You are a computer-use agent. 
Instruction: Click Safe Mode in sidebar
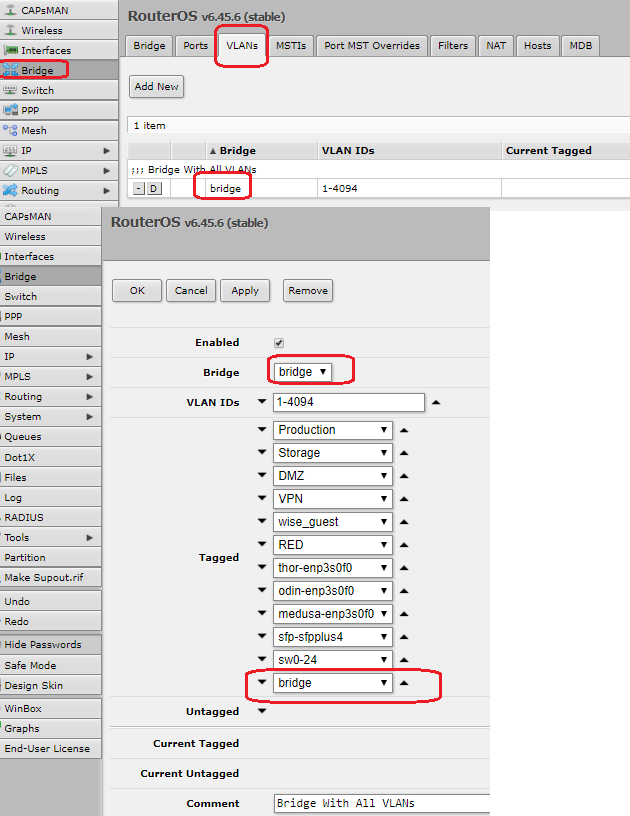pos(50,665)
